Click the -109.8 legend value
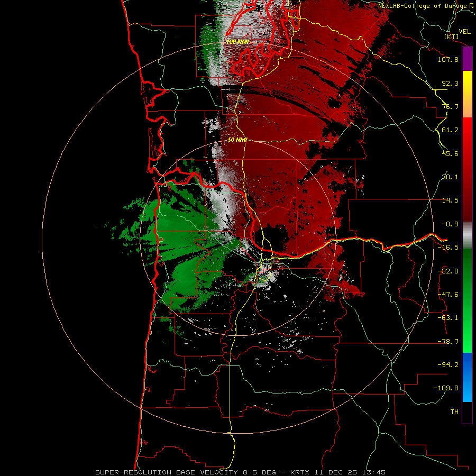The height and width of the screenshot is (476, 476). coord(446,388)
